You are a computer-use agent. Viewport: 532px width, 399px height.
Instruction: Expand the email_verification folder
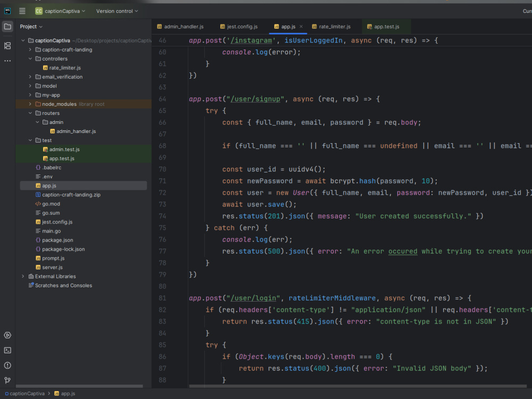click(30, 77)
